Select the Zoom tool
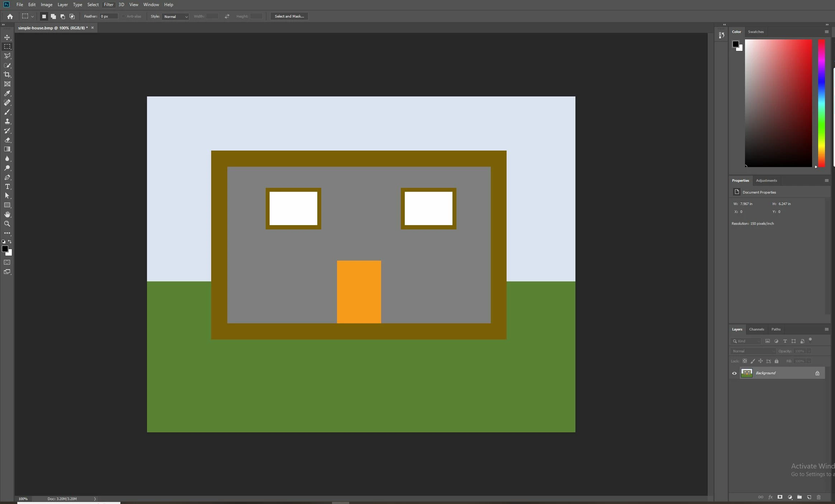Viewport: 835px width, 504px height. pos(7,224)
